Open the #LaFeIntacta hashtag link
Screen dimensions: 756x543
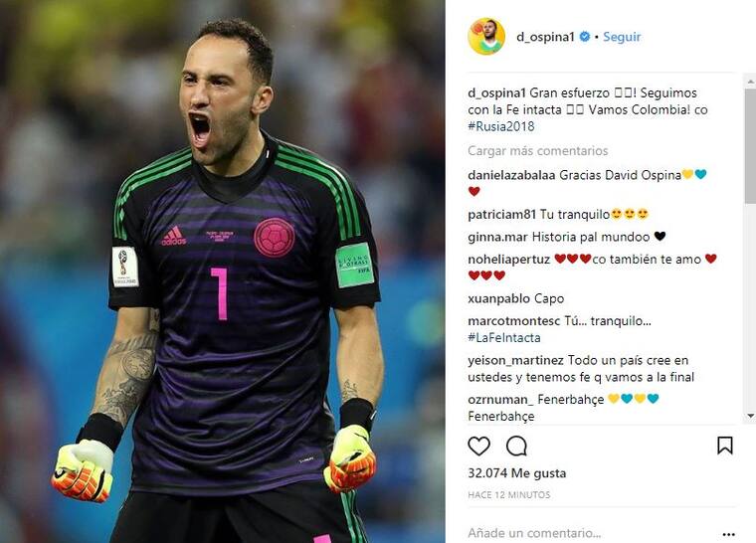[x=504, y=337]
